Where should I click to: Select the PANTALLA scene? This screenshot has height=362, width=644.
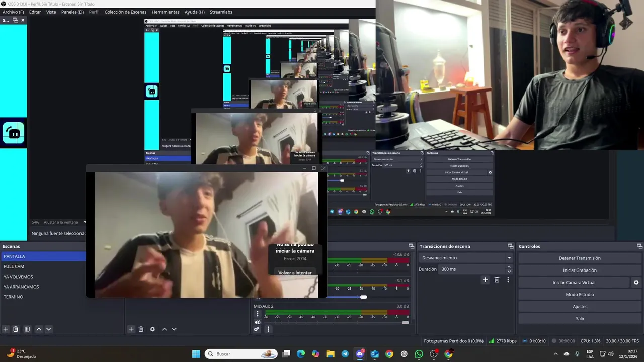click(x=43, y=256)
